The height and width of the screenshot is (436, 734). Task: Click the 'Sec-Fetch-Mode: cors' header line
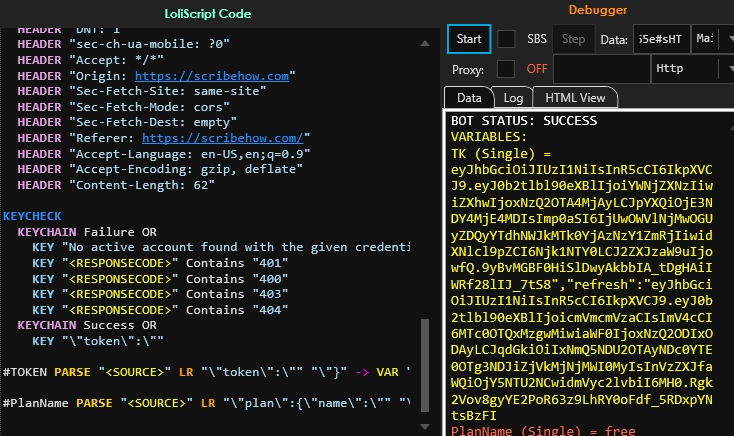point(124,107)
